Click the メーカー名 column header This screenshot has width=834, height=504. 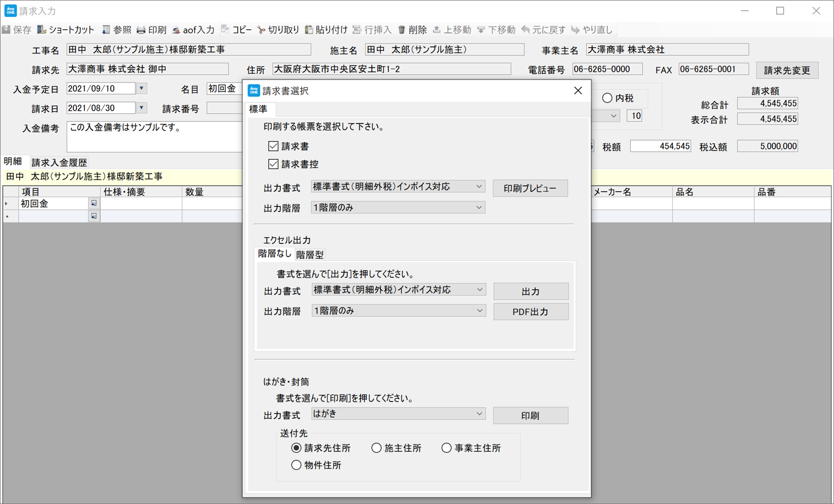pos(631,192)
